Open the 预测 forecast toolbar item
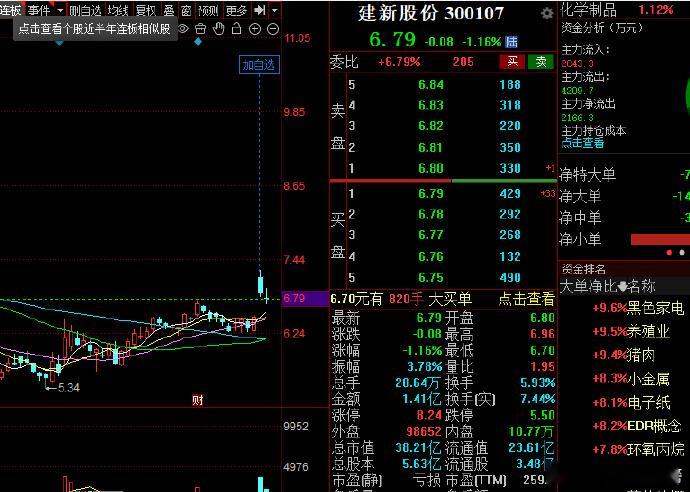 point(208,10)
